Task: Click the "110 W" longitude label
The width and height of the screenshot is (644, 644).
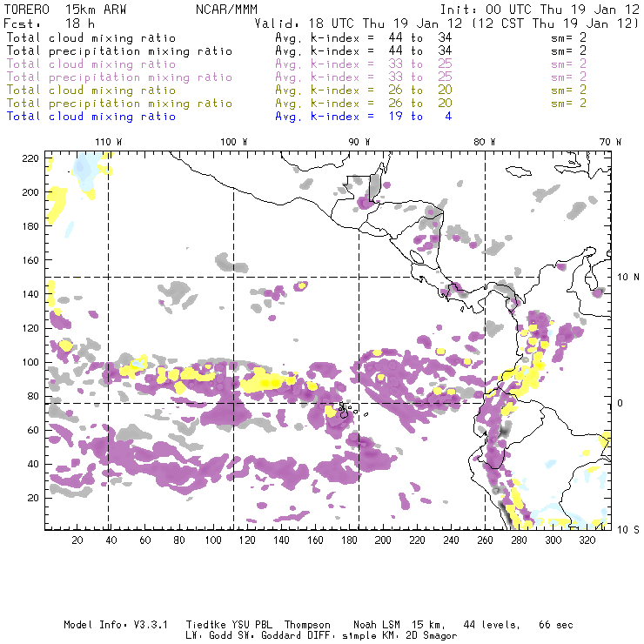Action: pyautogui.click(x=109, y=142)
